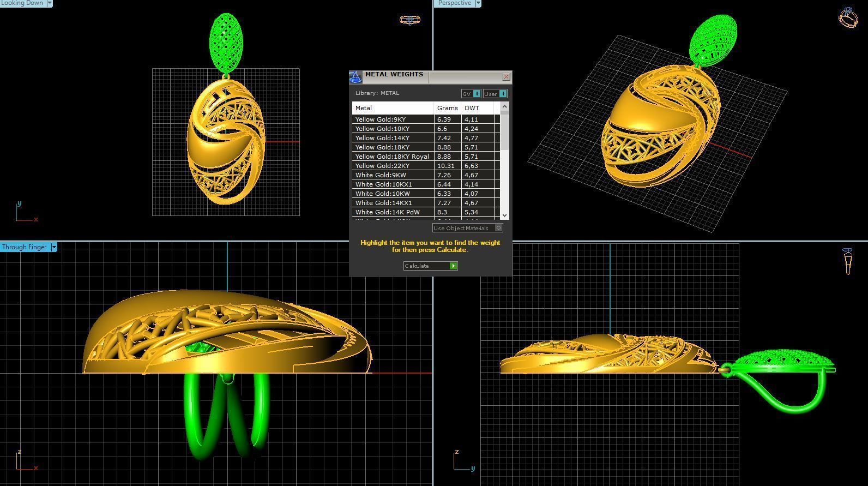
Task: Click the DWT column header
Action: point(478,108)
